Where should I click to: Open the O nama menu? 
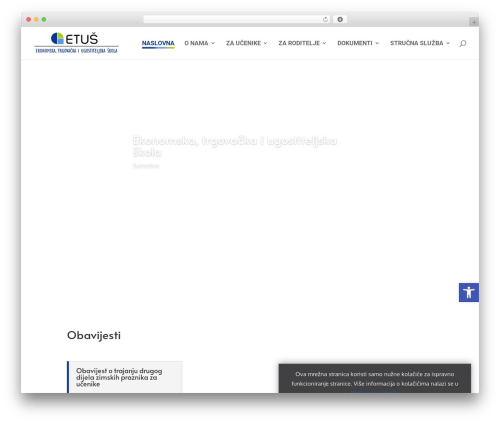point(196,43)
